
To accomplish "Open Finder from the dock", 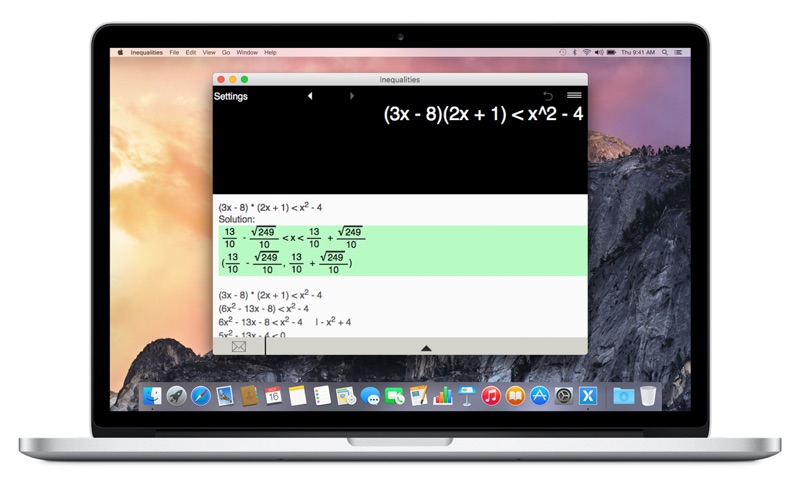I will coord(152,396).
